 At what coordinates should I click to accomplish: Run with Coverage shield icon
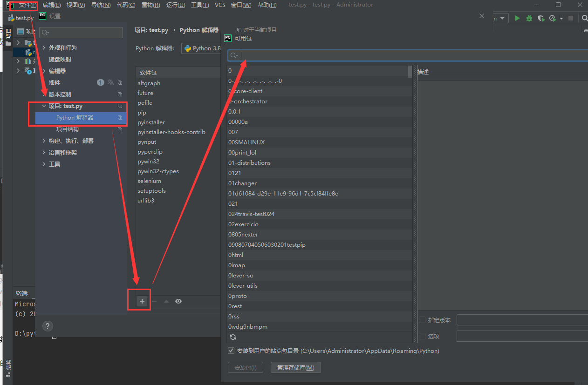[x=540, y=18]
